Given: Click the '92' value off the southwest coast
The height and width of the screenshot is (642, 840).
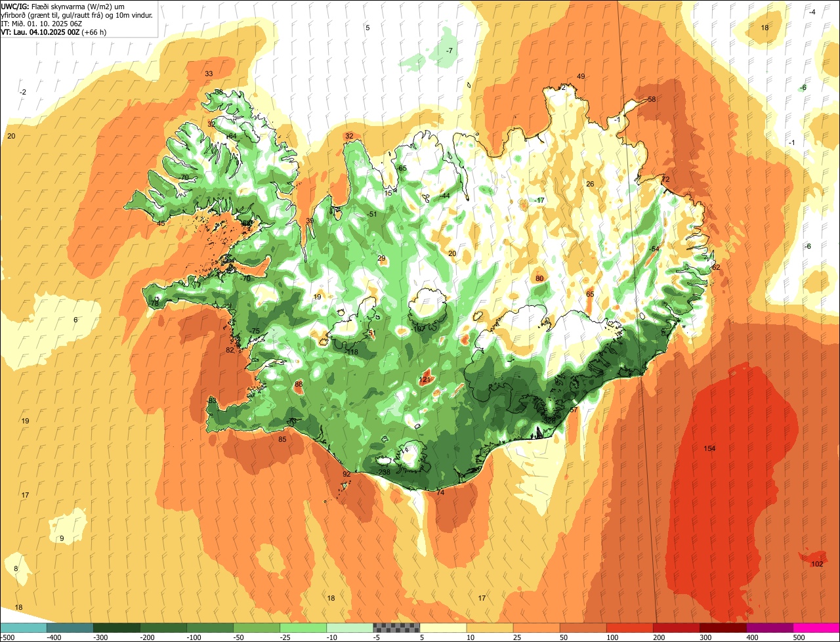Looking at the screenshot, I should [x=346, y=473].
